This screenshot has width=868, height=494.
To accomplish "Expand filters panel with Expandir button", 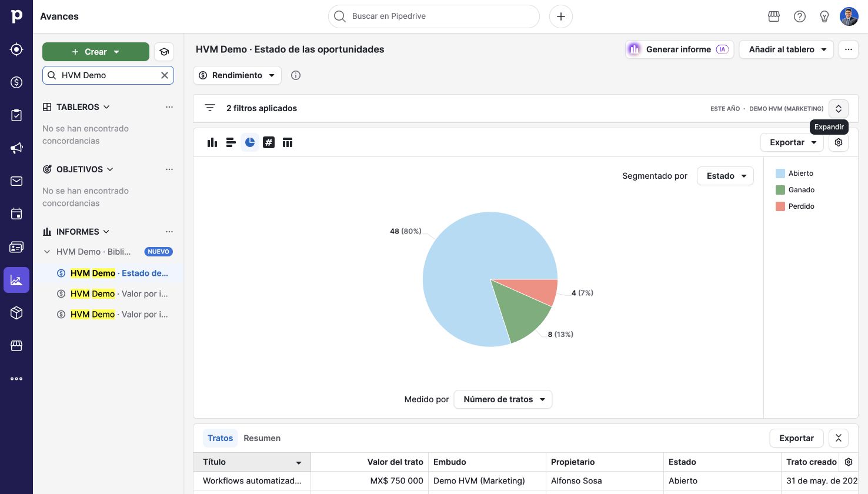I will coord(839,109).
